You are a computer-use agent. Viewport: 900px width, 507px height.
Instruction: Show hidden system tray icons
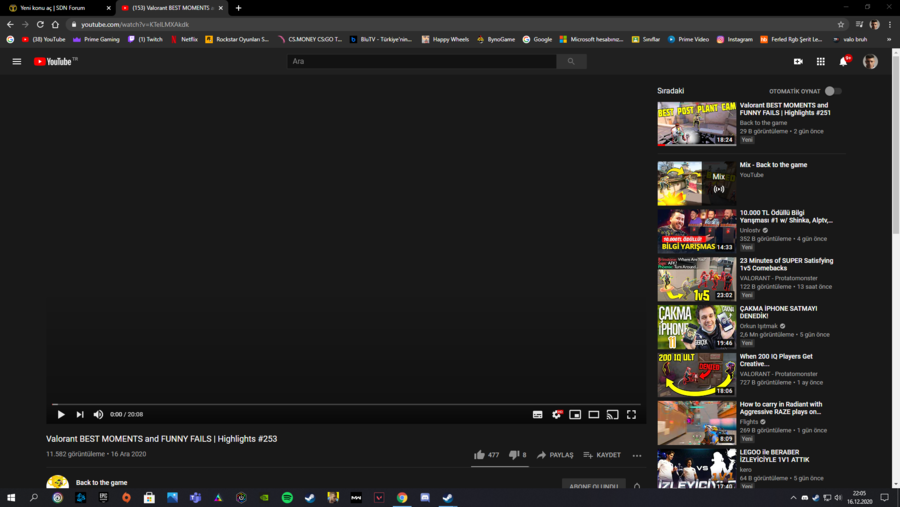[x=793, y=497]
